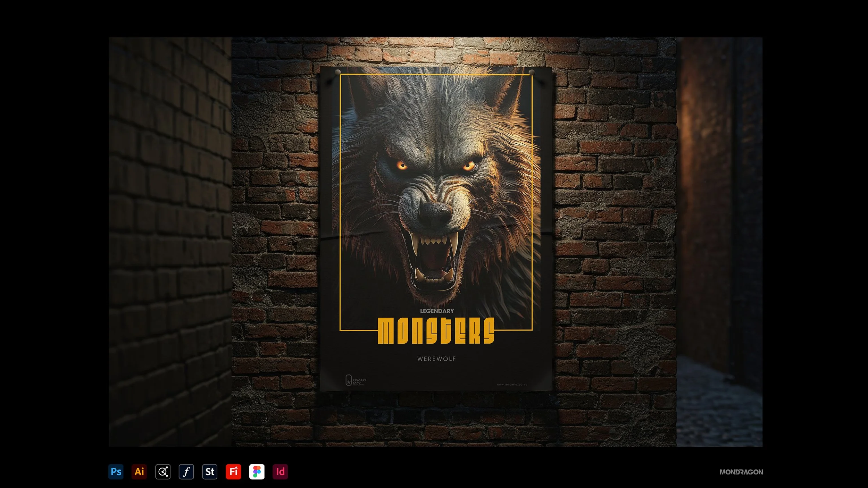Click the Figma icon

point(257,472)
